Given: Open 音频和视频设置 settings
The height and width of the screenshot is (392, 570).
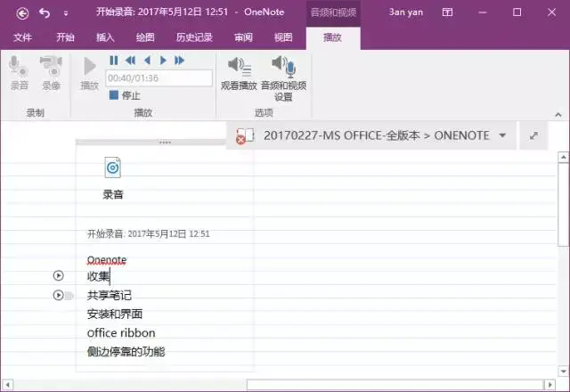Looking at the screenshot, I should coord(283,78).
